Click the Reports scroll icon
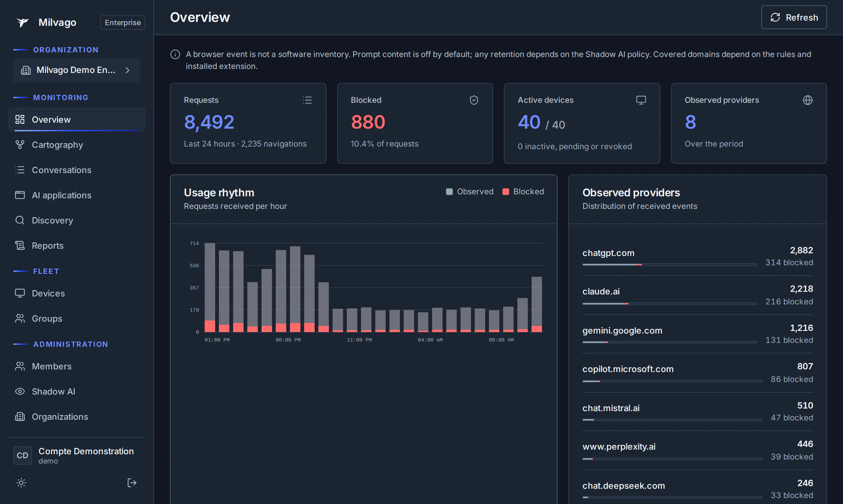This screenshot has height=504, width=843. coord(20,246)
